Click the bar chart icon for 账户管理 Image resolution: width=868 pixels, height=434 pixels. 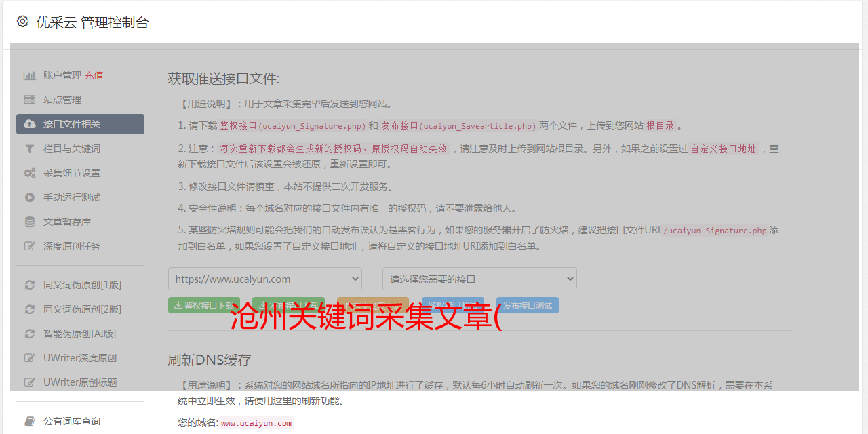(x=30, y=75)
